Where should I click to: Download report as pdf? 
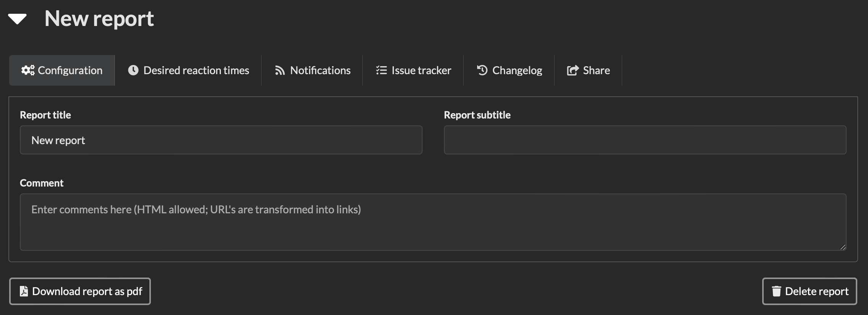80,291
